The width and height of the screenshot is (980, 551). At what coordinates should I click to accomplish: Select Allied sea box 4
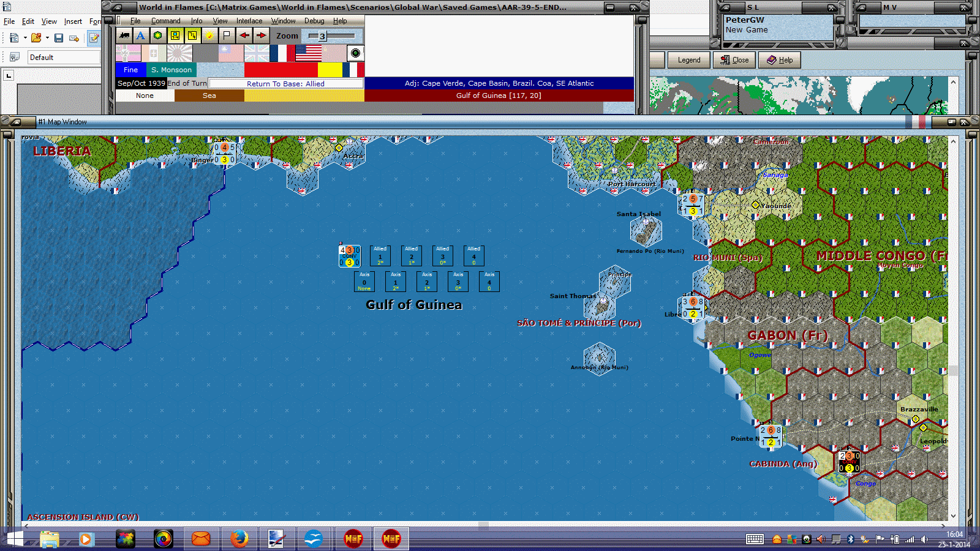click(474, 256)
